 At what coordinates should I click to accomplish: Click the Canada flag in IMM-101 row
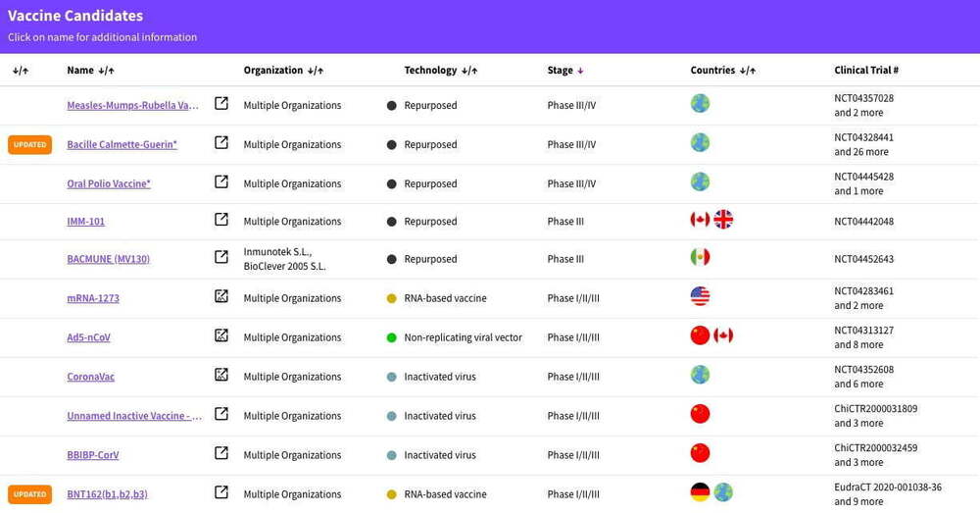click(700, 220)
